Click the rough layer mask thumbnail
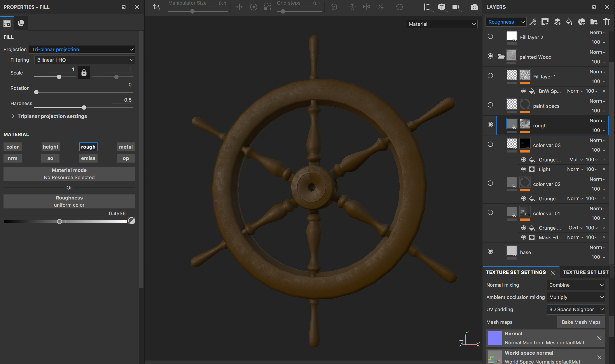Screen dimensions: 615x364 pyautogui.click(x=525, y=125)
